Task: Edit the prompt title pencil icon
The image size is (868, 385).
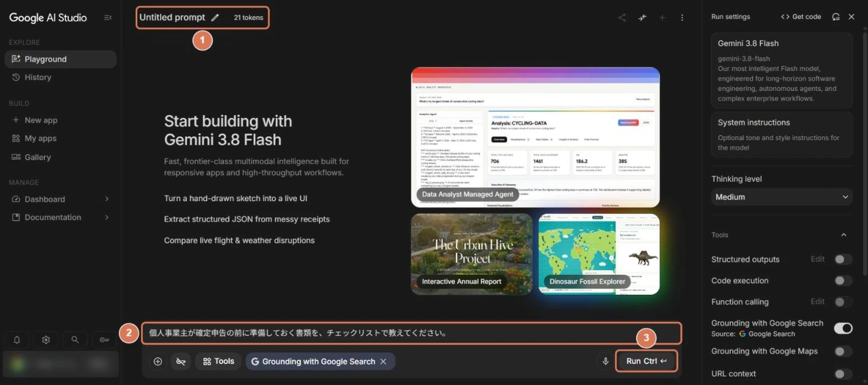Action: pos(215,18)
